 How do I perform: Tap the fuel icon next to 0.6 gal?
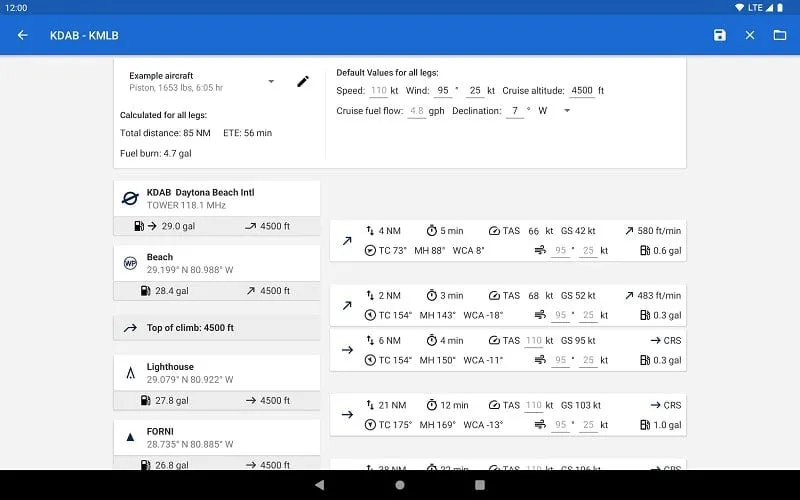point(645,251)
